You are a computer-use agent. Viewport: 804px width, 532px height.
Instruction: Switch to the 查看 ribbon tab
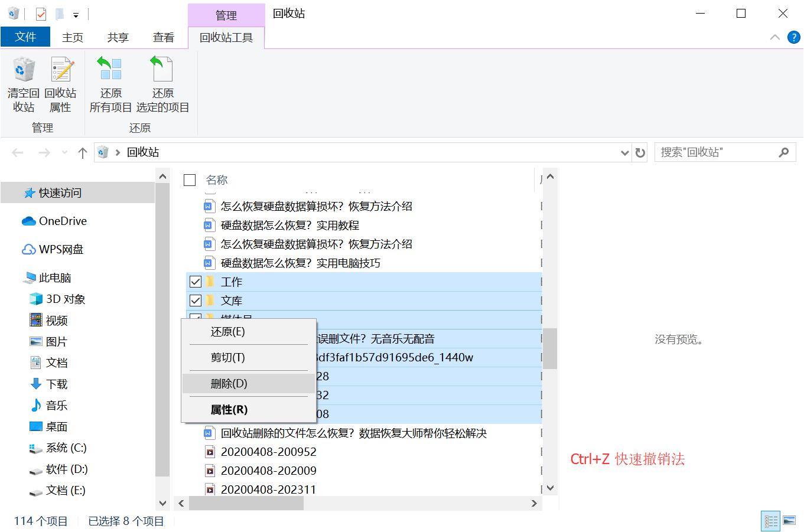click(163, 37)
